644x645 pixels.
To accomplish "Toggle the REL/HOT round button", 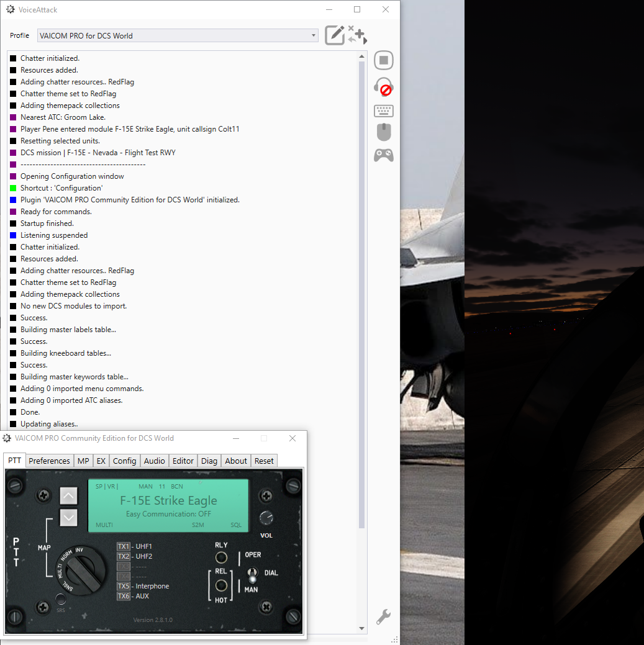I will coord(221,585).
